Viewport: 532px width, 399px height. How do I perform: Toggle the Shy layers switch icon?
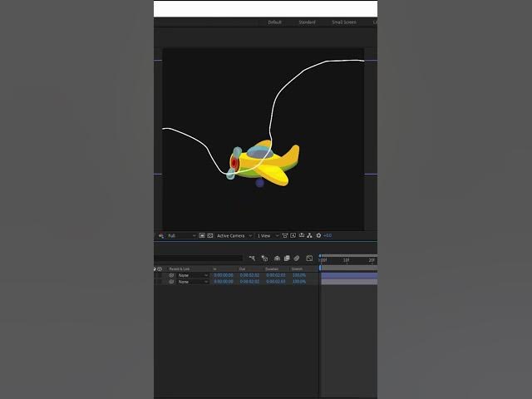coord(277,259)
